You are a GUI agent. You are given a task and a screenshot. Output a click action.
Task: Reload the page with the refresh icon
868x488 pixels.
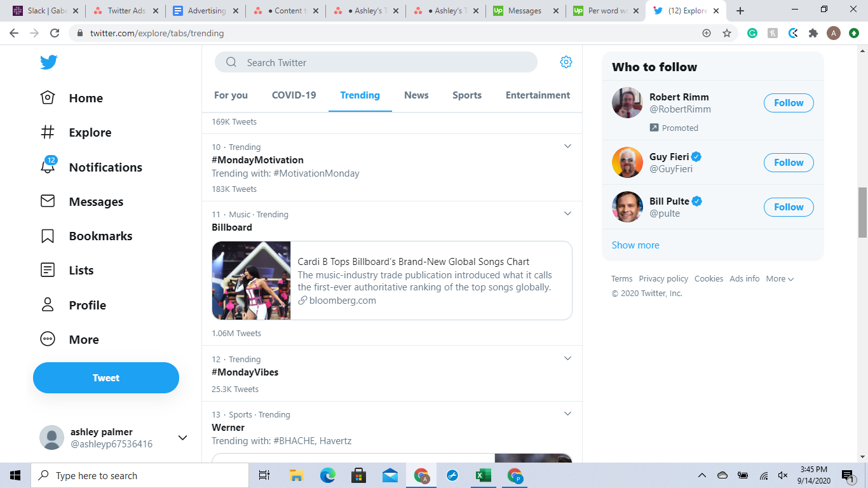[x=55, y=33]
